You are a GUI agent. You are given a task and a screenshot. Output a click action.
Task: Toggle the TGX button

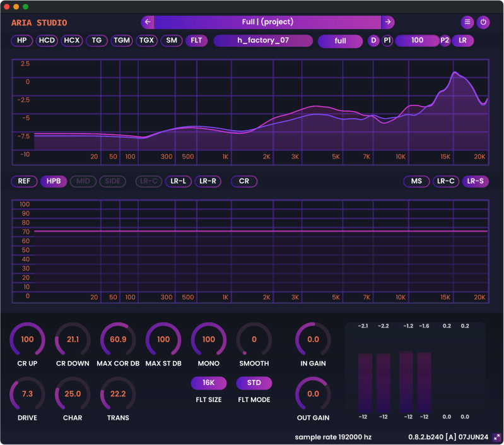(x=146, y=40)
